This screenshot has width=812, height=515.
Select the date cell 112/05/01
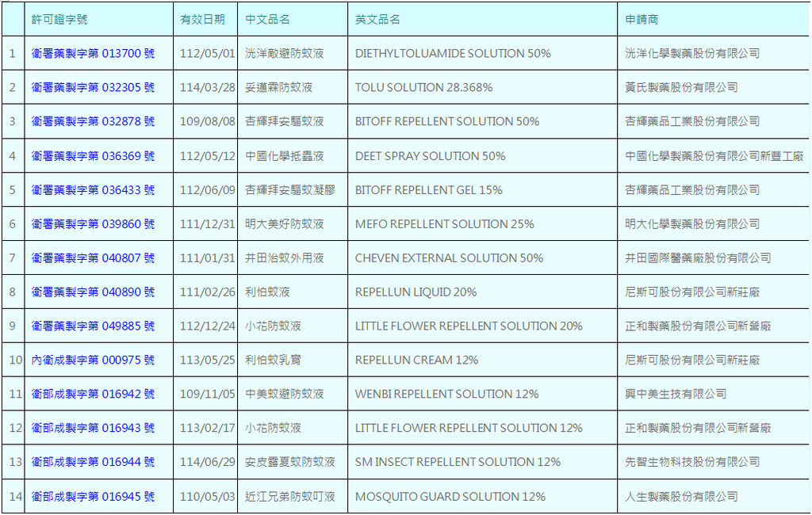point(207,53)
